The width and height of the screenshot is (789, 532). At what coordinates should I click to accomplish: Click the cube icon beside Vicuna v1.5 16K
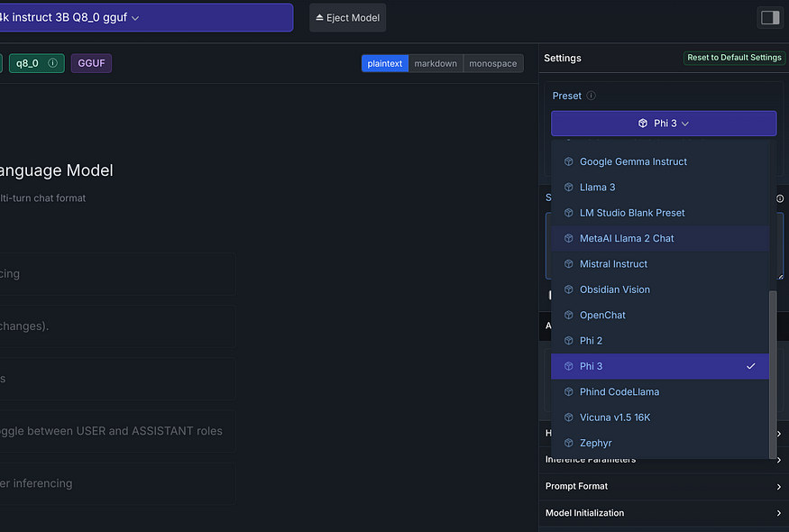(569, 417)
